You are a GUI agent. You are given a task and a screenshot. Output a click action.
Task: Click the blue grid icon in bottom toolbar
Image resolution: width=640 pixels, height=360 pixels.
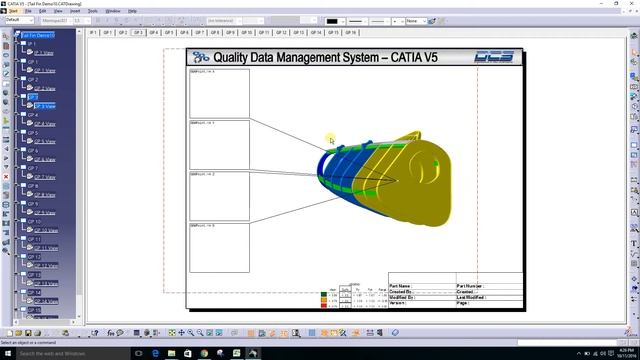[312, 333]
